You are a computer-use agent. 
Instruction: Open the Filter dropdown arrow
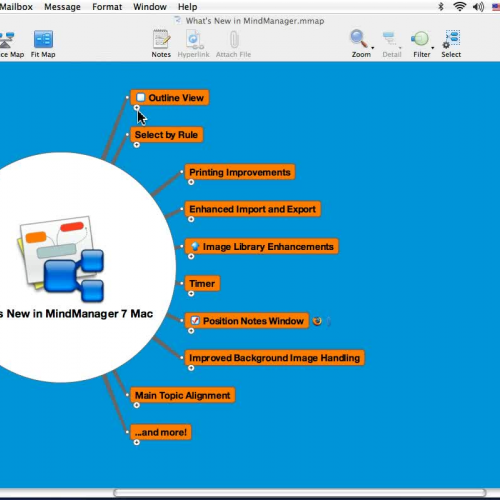[433, 48]
